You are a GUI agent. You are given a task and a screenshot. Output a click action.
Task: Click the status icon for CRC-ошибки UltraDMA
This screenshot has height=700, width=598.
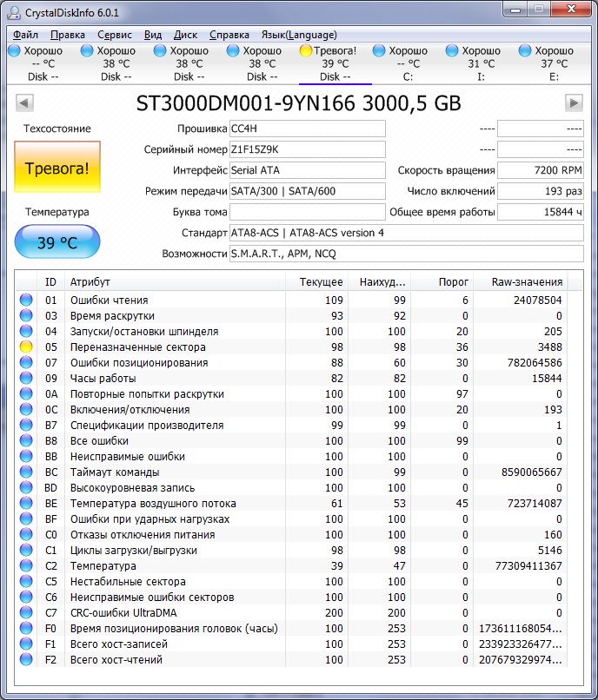(x=26, y=612)
